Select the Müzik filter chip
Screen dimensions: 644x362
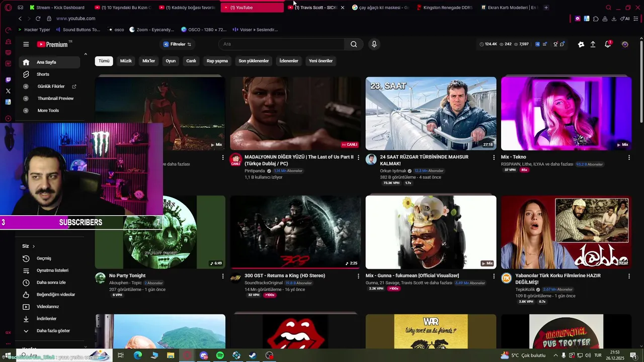click(126, 61)
